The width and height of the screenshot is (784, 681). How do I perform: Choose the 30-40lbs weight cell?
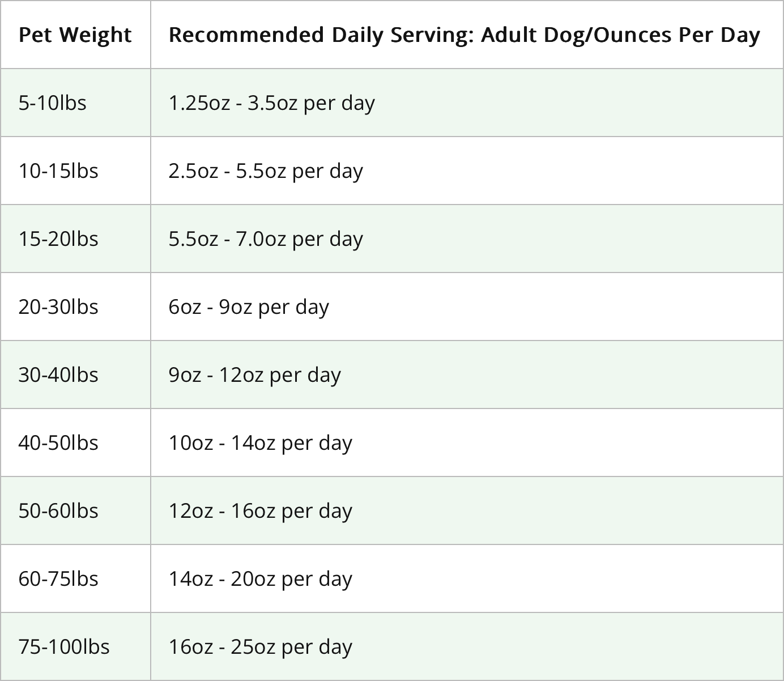(58, 375)
